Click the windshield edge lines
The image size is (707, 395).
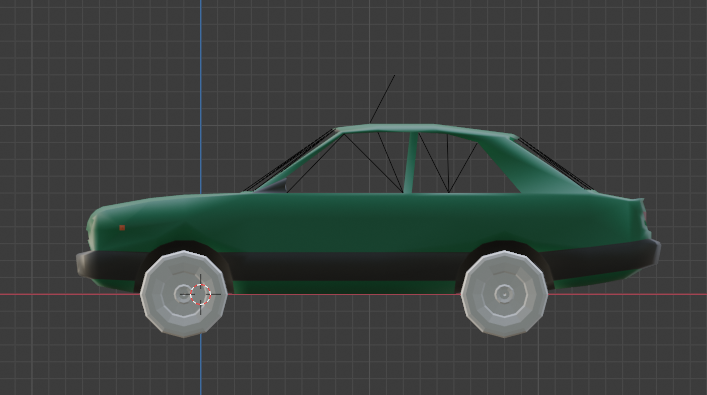(x=289, y=159)
